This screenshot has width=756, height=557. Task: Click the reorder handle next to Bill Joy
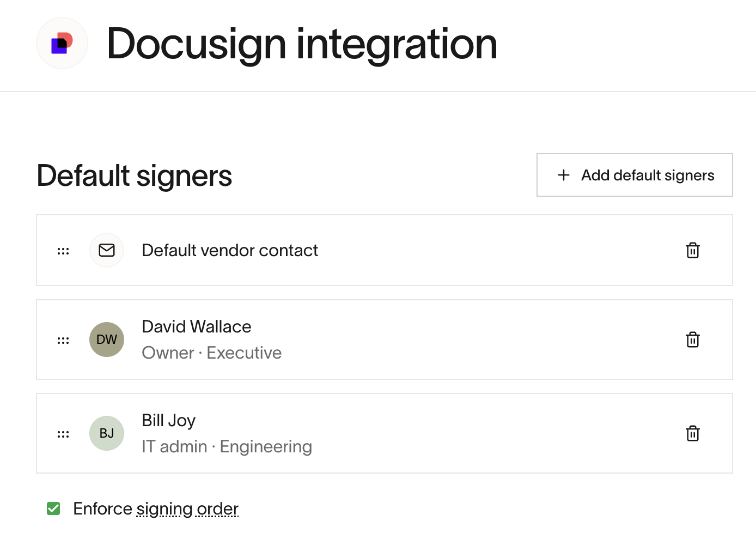point(63,434)
